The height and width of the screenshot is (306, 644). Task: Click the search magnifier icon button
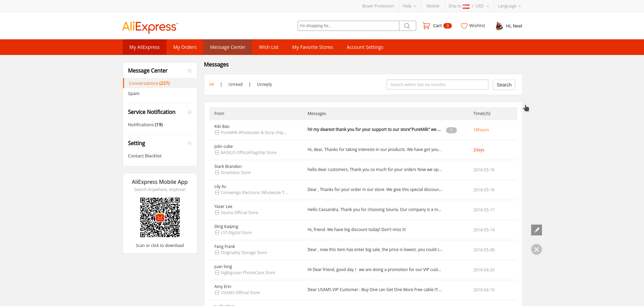(407, 26)
